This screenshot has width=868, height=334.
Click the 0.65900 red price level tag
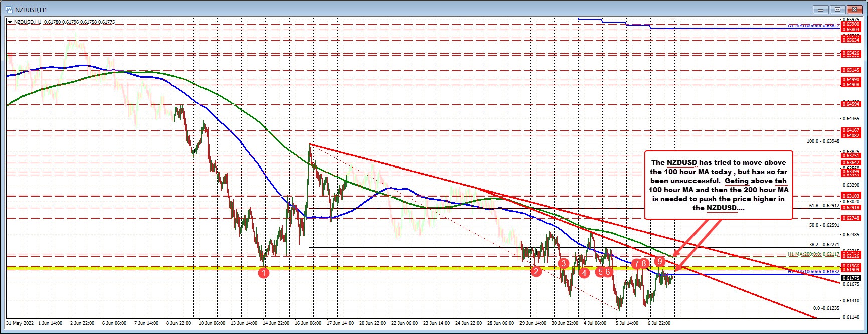[x=851, y=24]
